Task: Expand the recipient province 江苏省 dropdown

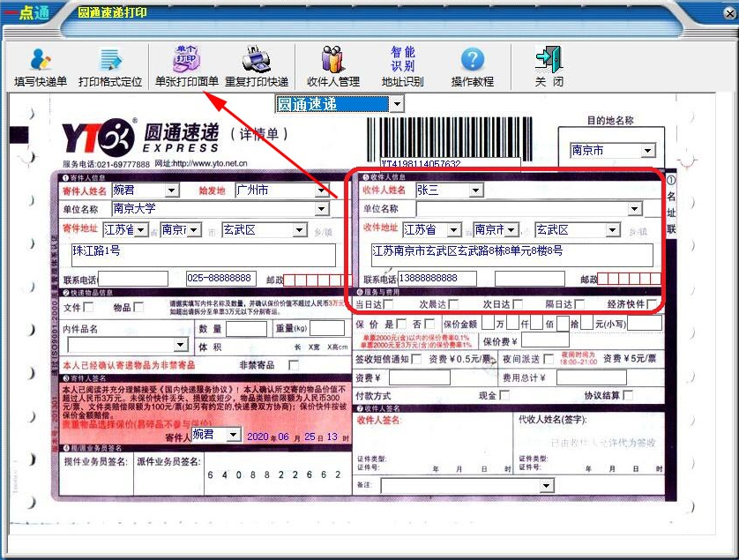Action: 454,230
